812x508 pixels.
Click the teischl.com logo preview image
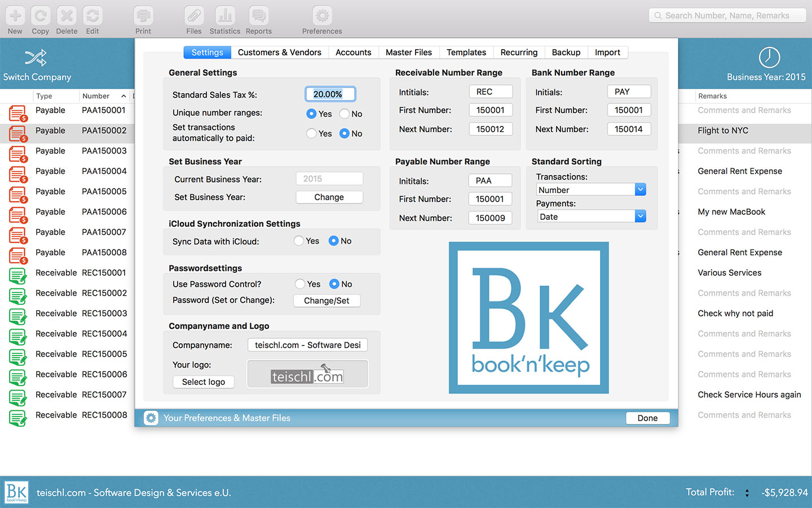pyautogui.click(x=308, y=374)
